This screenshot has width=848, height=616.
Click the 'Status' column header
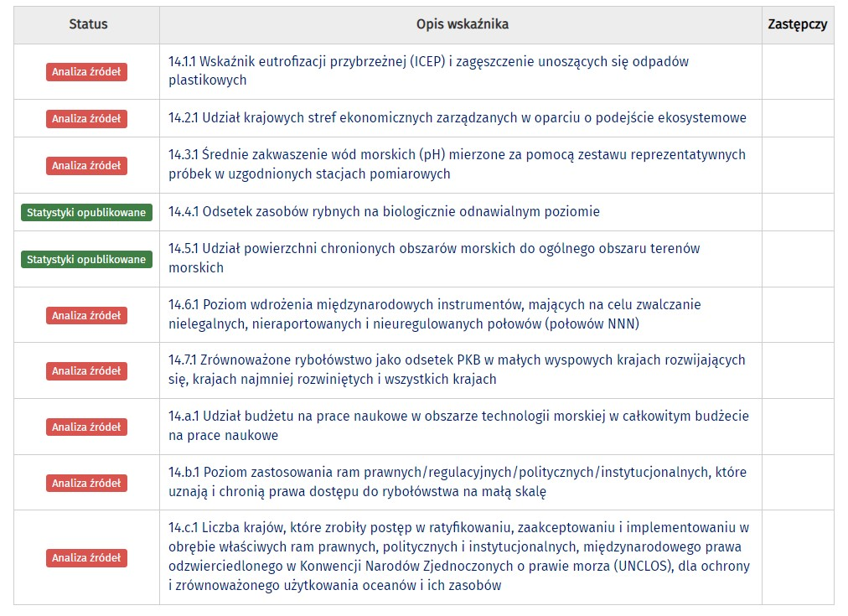pyautogui.click(x=88, y=24)
